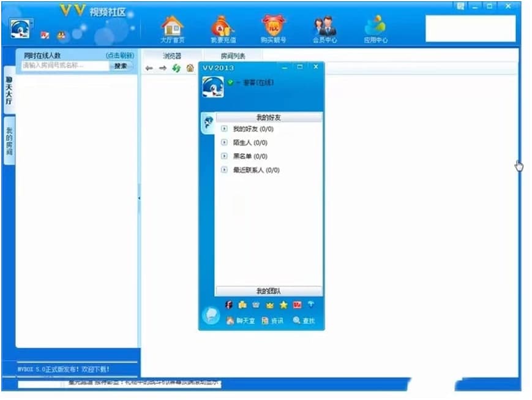Screen dimensions: 532x400
Task: Click the 搜索 search button
Action: tap(121, 66)
